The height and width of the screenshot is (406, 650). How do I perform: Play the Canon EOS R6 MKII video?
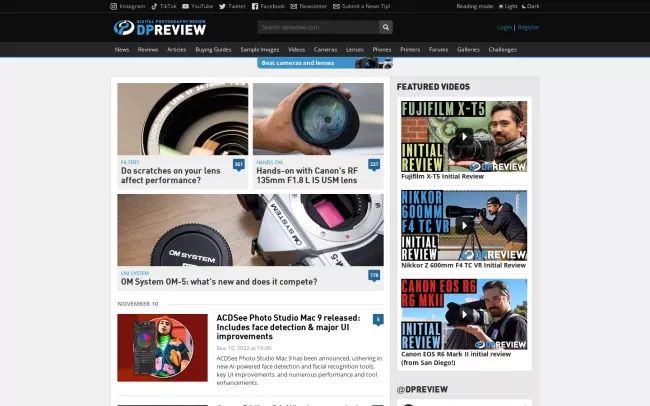(464, 314)
